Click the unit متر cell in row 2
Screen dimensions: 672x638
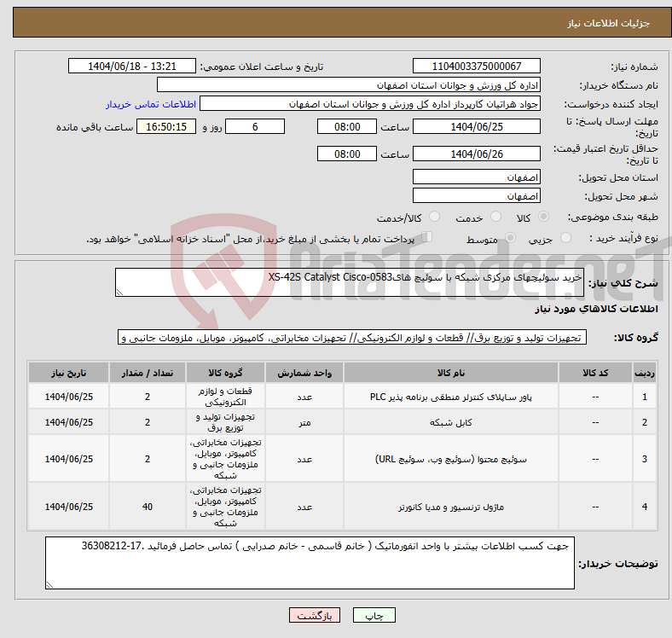[x=304, y=422]
